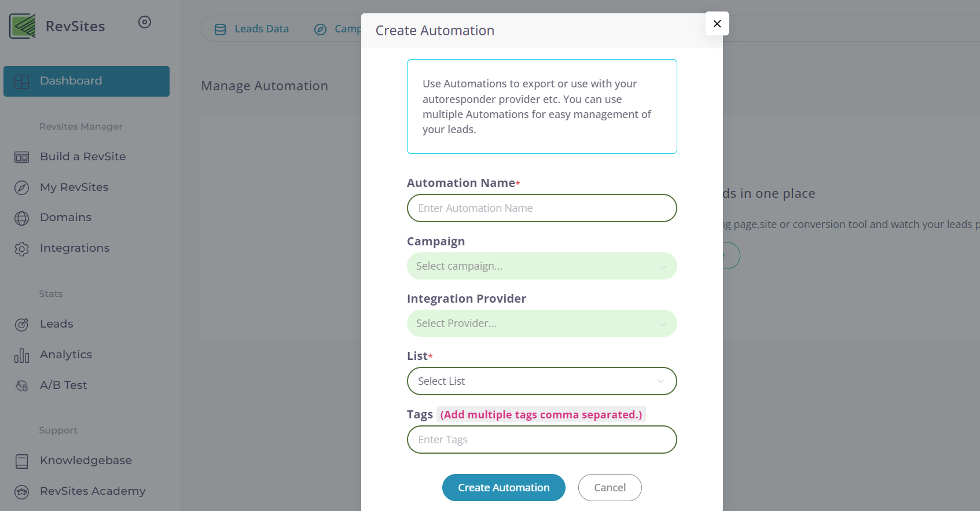This screenshot has height=511, width=980.
Task: Open My RevSites compass icon
Action: [22, 188]
